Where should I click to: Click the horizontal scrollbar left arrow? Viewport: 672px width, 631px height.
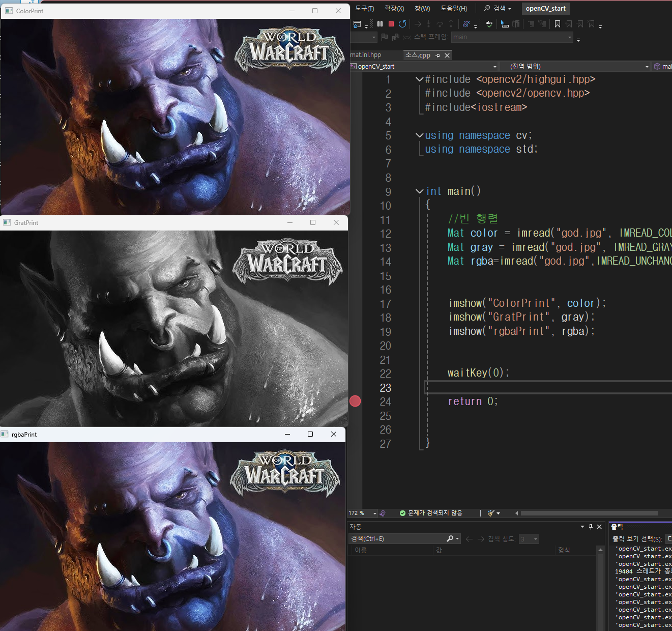516,513
